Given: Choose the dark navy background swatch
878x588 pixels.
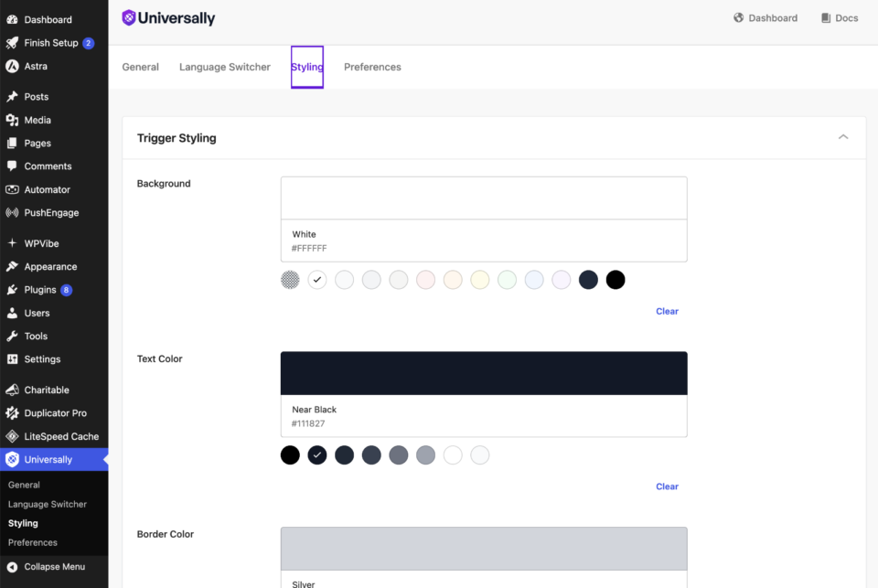Looking at the screenshot, I should (x=588, y=280).
